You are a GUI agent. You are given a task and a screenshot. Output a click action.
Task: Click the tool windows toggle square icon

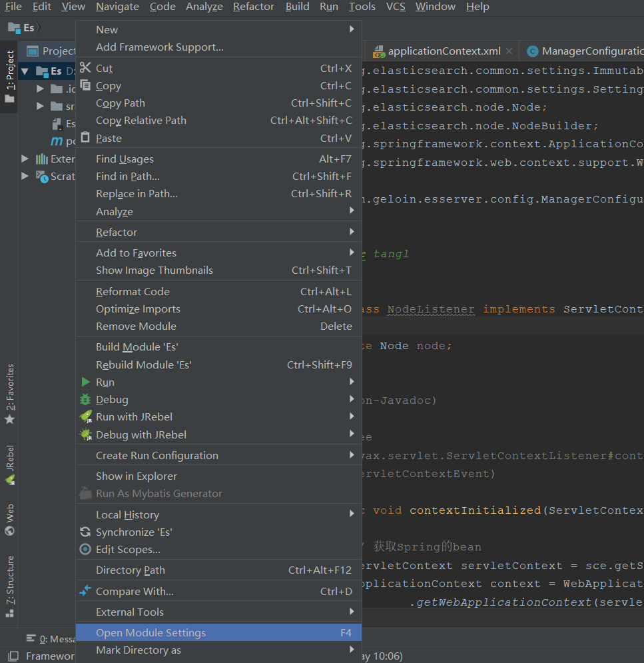[13, 656]
